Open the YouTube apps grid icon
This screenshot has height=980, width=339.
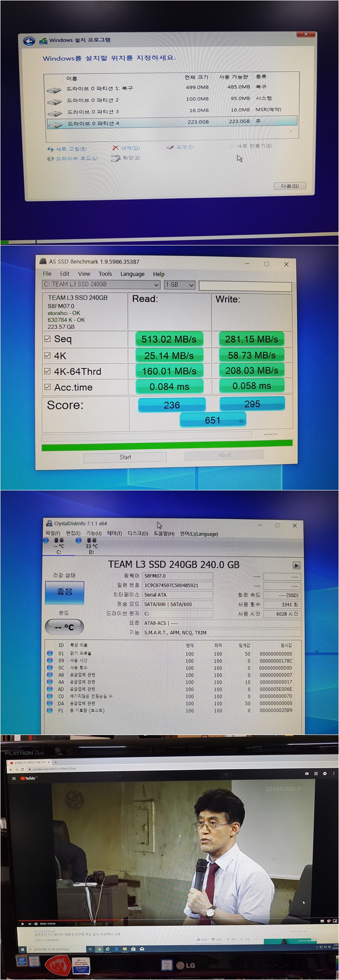point(316,773)
